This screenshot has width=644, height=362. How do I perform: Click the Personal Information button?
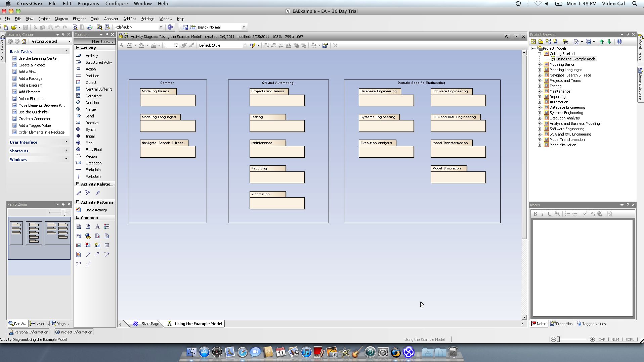point(29,332)
